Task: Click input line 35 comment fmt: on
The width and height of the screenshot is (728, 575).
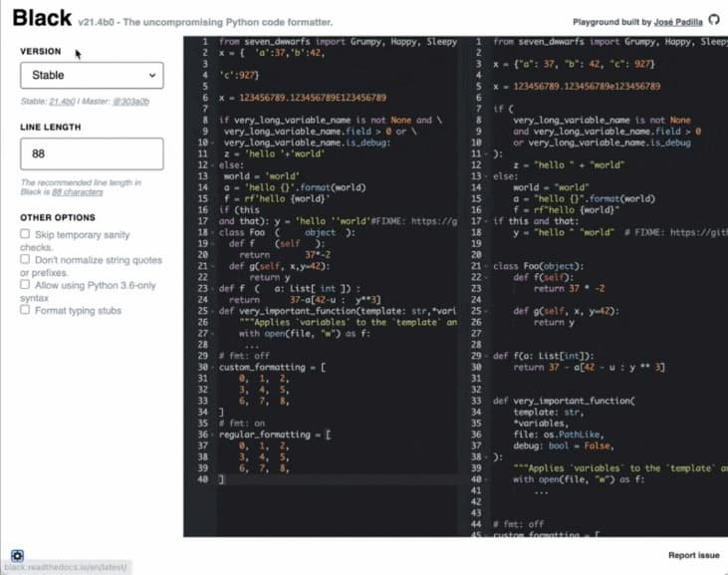Action: pos(242,424)
